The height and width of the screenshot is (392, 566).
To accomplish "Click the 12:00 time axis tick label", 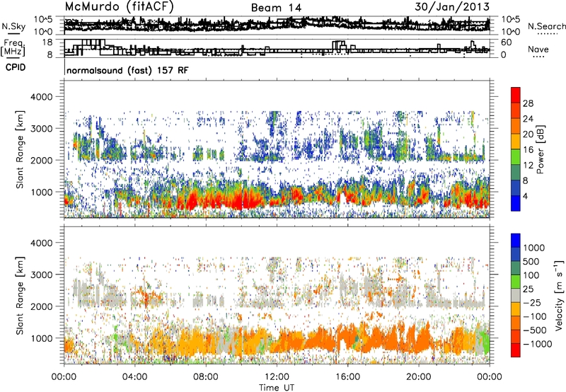I will click(x=277, y=377).
